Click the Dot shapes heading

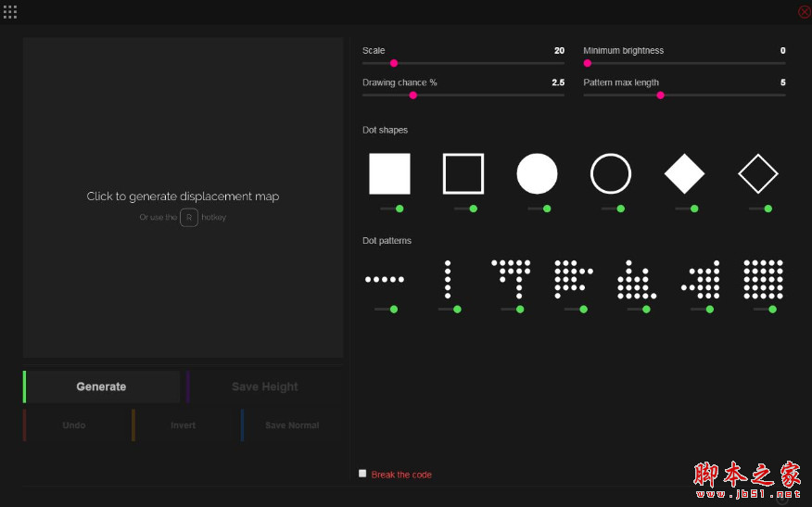pos(385,130)
